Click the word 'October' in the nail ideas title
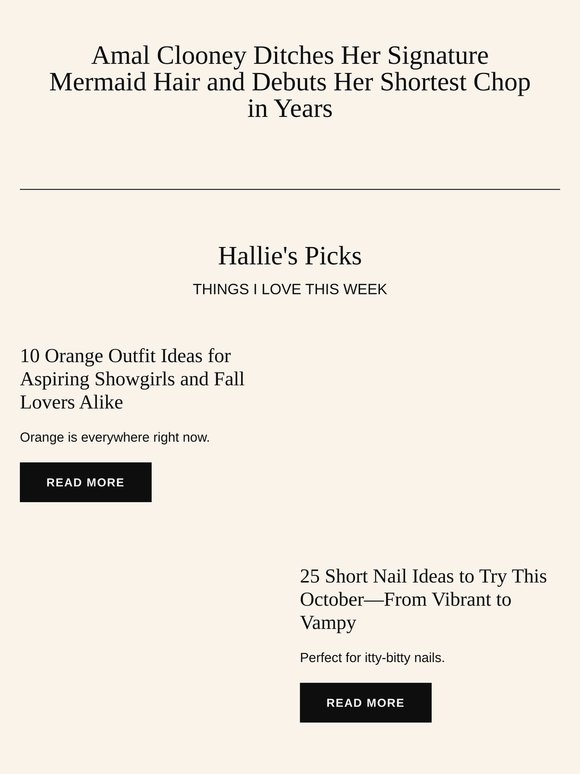The image size is (580, 774). point(332,599)
